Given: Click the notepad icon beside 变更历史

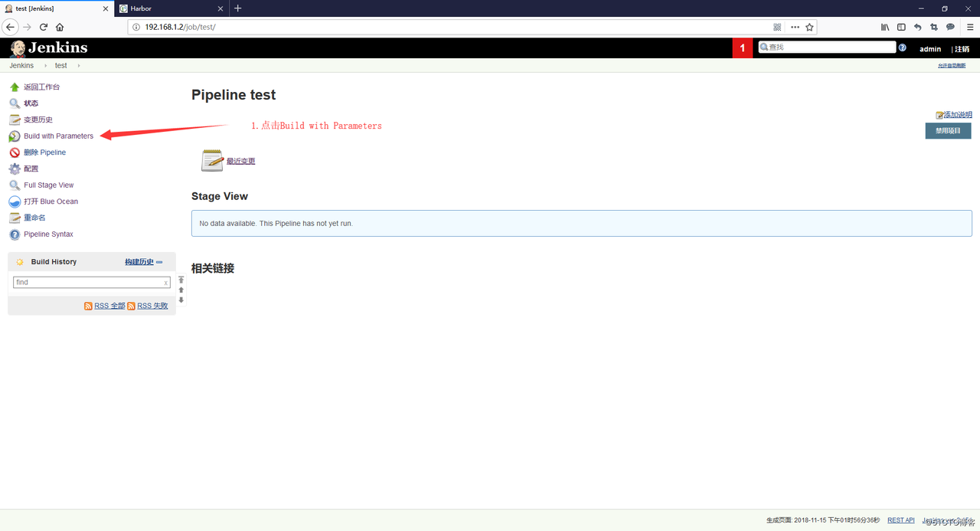Looking at the screenshot, I should (x=15, y=120).
